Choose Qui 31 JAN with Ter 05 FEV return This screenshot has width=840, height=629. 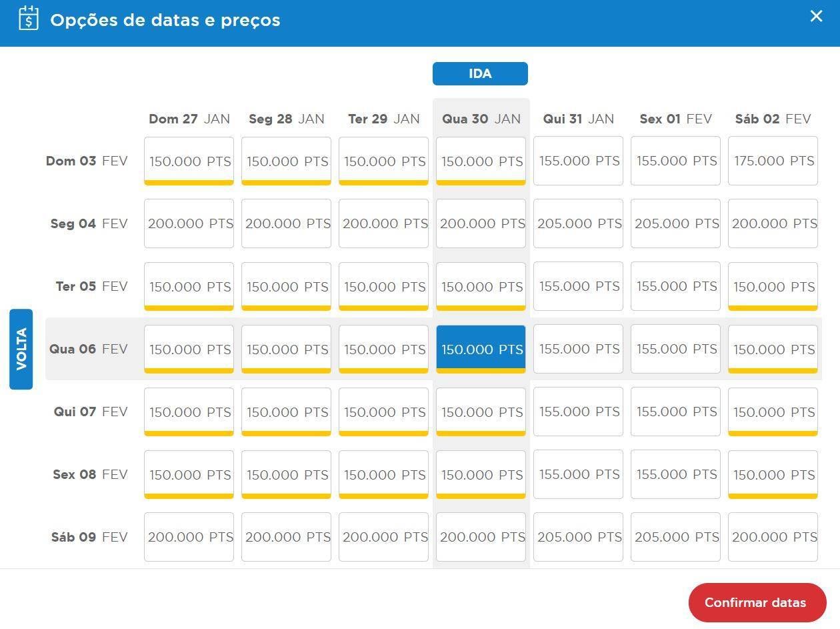(578, 286)
